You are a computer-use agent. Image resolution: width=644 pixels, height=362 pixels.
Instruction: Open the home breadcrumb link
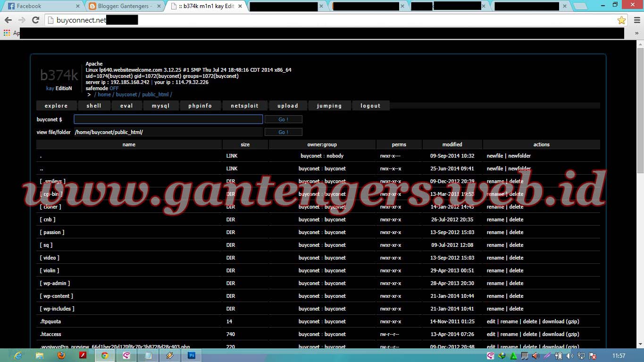coord(104,94)
